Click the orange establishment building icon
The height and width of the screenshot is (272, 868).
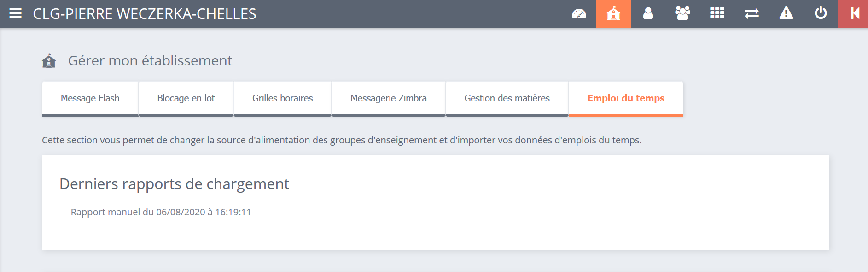(613, 14)
